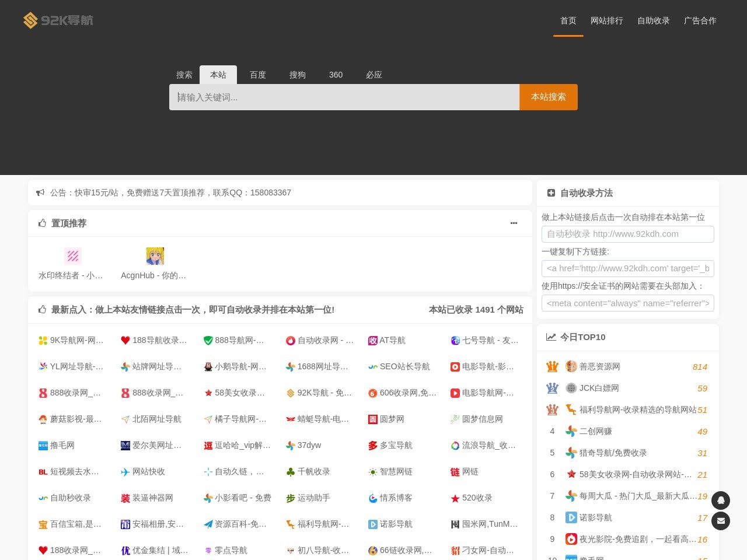Open 囤米网,TunM link

tap(485, 524)
